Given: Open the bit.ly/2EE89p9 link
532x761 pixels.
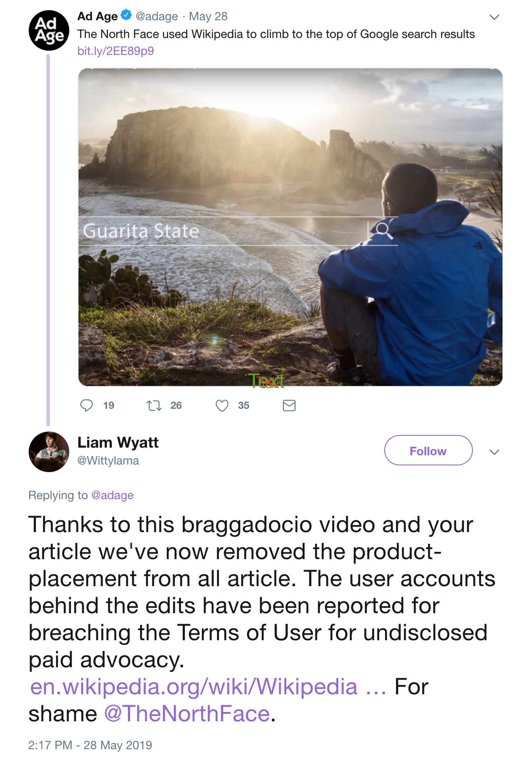Looking at the screenshot, I should click(x=116, y=51).
